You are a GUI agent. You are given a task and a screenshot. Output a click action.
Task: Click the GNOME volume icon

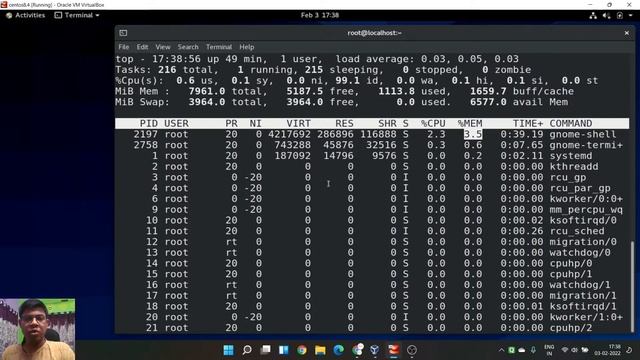point(607,16)
